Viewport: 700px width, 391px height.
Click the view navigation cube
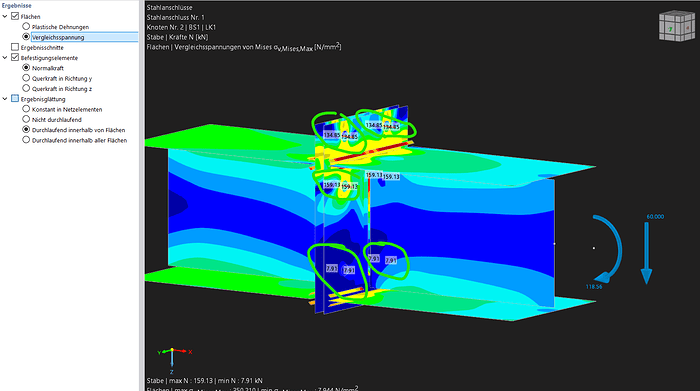(x=677, y=26)
